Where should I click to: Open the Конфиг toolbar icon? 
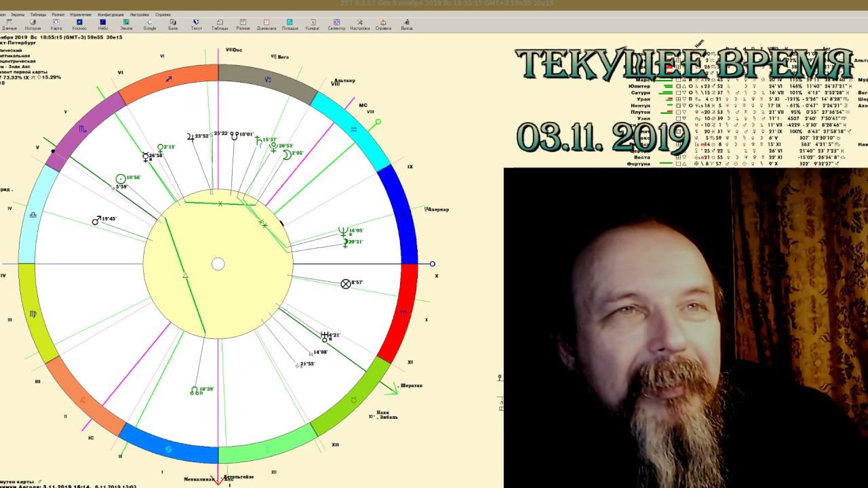pyautogui.click(x=313, y=24)
